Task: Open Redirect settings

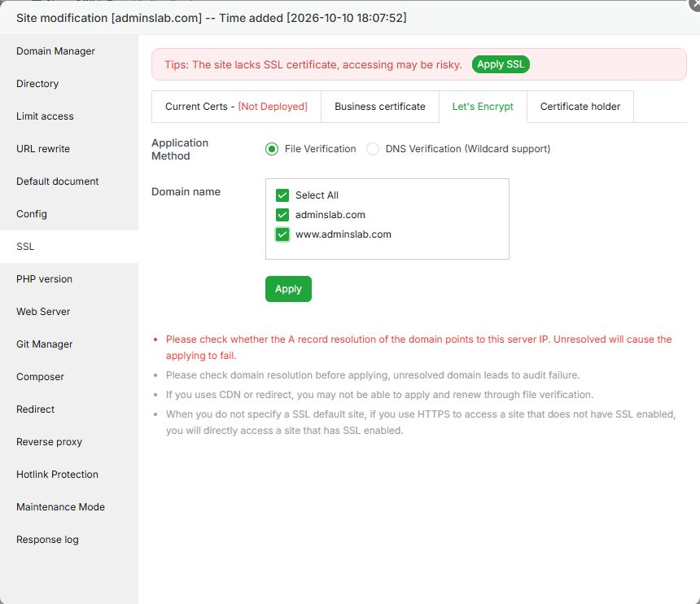Action: (x=69, y=409)
